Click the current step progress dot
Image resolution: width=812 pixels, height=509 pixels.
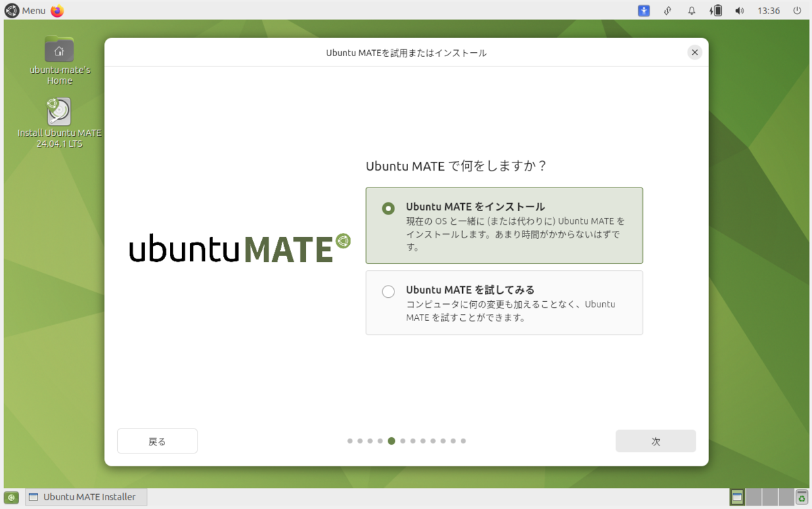pos(391,441)
